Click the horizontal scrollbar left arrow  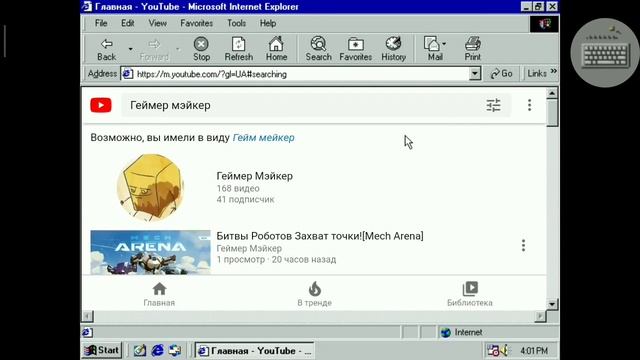tap(87, 316)
